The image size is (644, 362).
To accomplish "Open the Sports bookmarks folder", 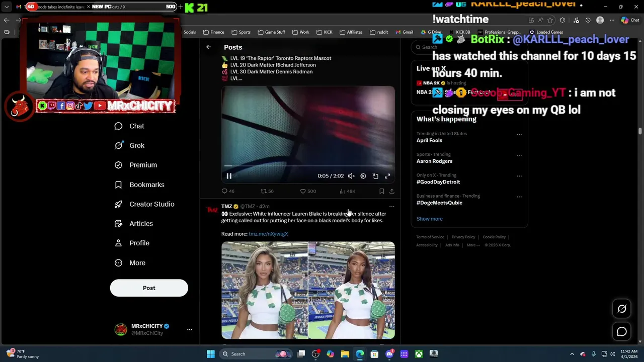I will (x=241, y=32).
